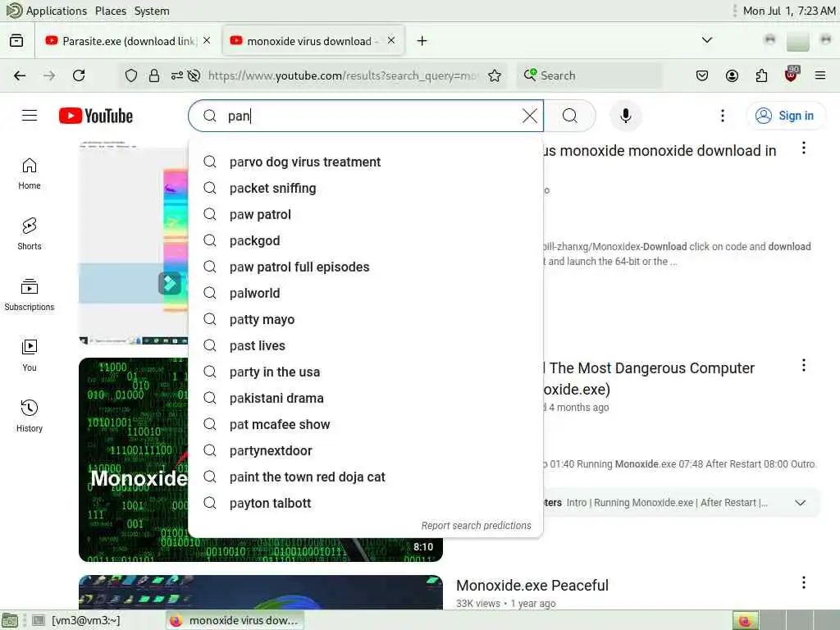This screenshot has height=630, width=840.
Task: Open action menu for Most Dangerous Computer video
Action: [x=804, y=365]
